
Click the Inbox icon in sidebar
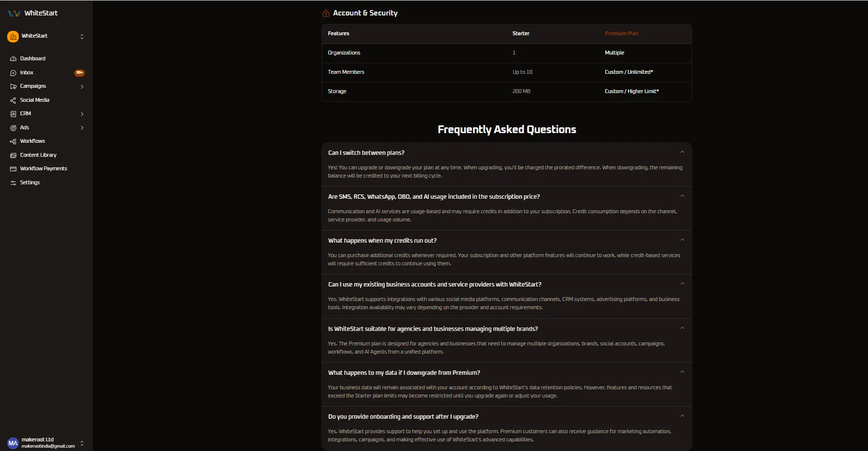[x=13, y=73]
